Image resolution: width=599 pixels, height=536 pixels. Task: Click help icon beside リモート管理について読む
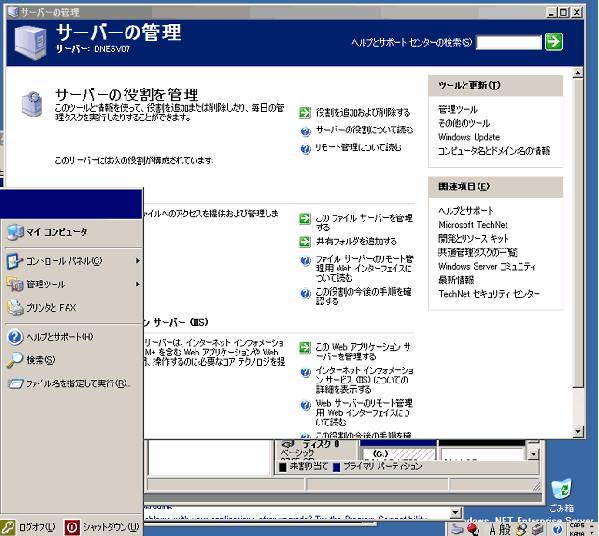point(305,148)
